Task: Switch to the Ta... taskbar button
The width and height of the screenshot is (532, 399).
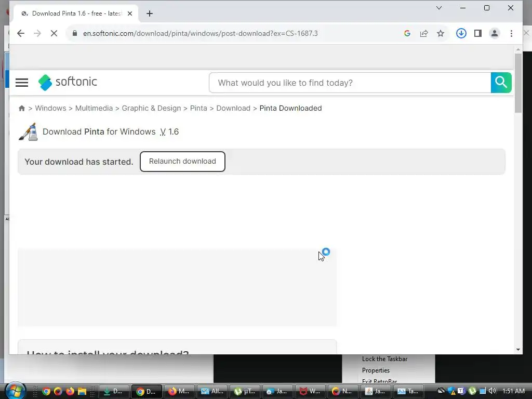Action: tap(408, 391)
